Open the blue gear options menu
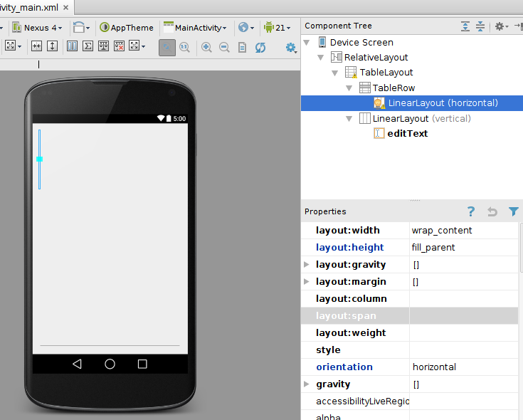523x420 pixels. (x=291, y=48)
